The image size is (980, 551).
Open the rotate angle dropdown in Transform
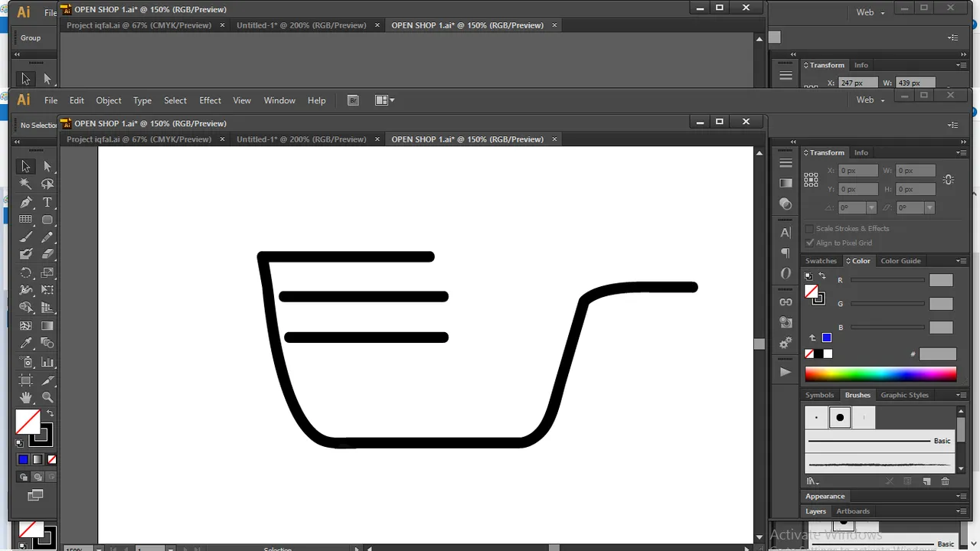coord(871,208)
